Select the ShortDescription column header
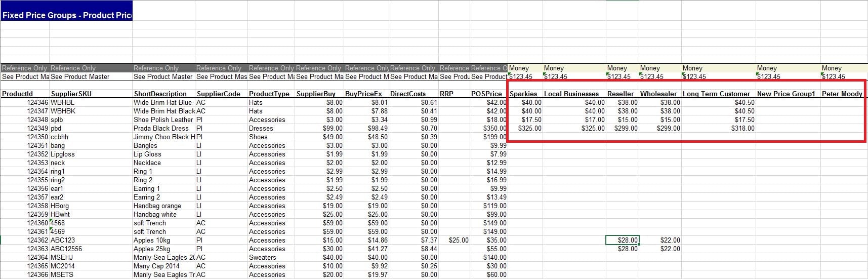Image resolution: width=868 pixels, height=279 pixels. click(x=163, y=94)
